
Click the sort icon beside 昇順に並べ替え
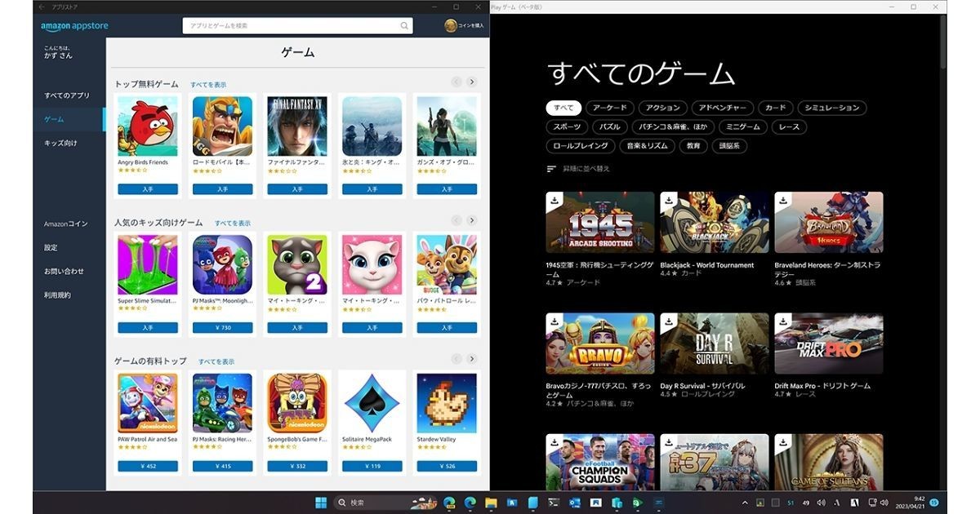551,169
